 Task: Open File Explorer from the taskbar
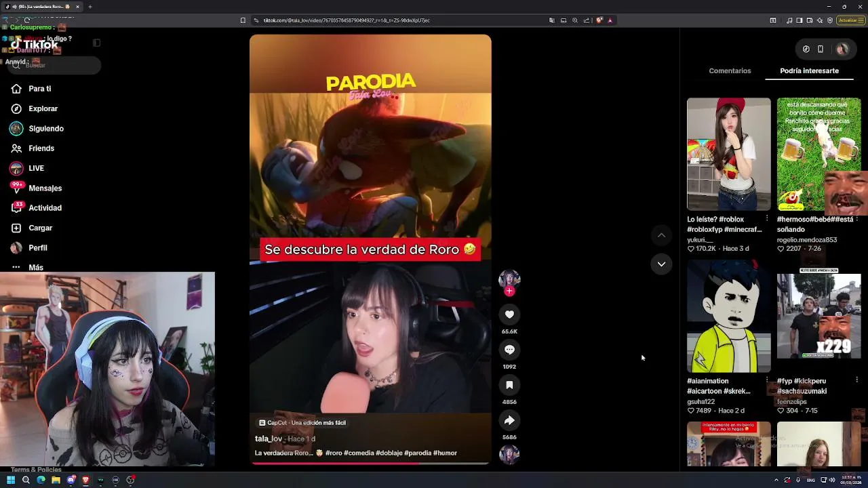click(56, 480)
